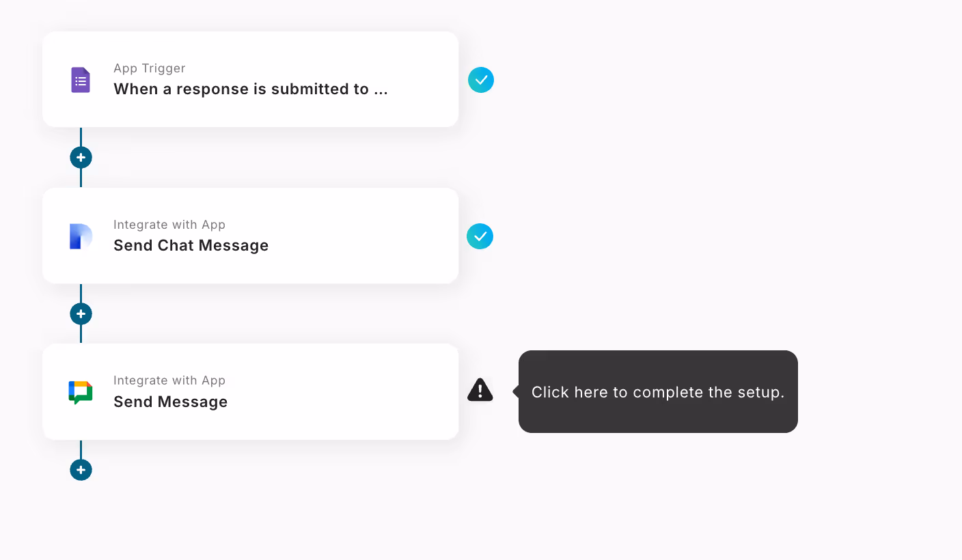Select the "Send Message" step title
The image size is (962, 560).
[x=171, y=402]
